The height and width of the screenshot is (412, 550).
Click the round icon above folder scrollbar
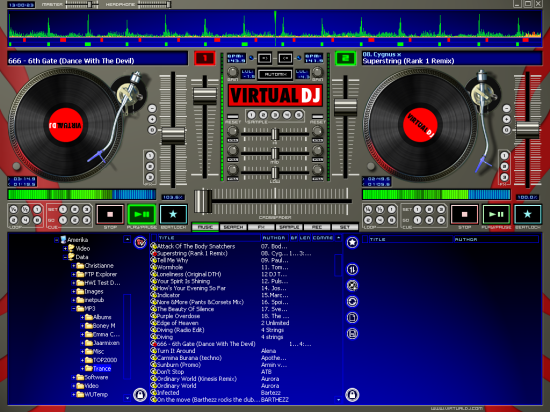[x=140, y=242]
